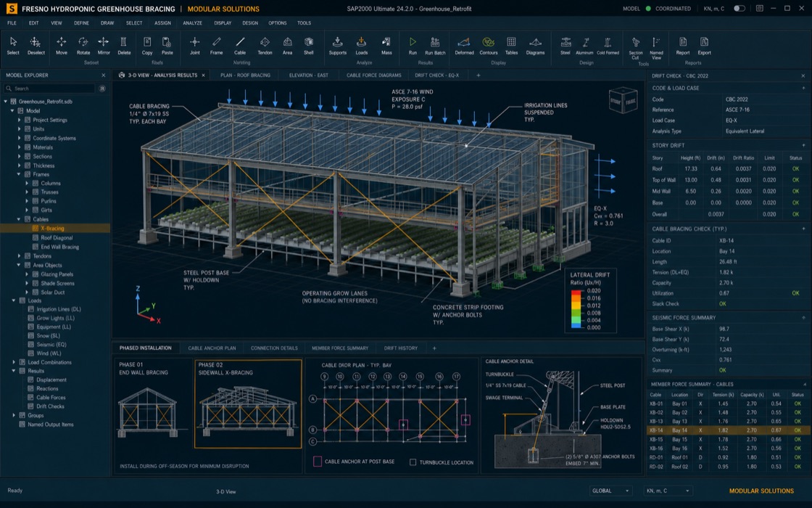Expand the Load Combinations node

click(x=14, y=362)
